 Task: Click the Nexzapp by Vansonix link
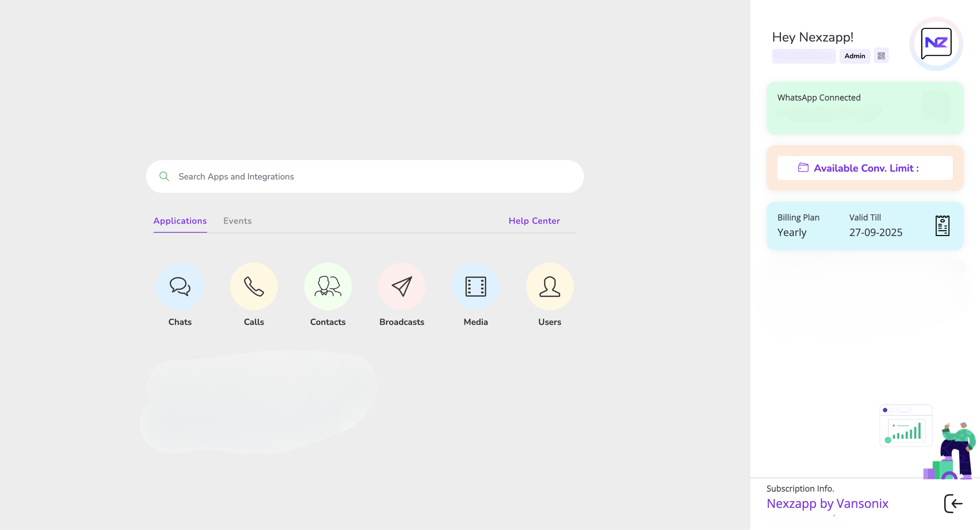(x=827, y=504)
